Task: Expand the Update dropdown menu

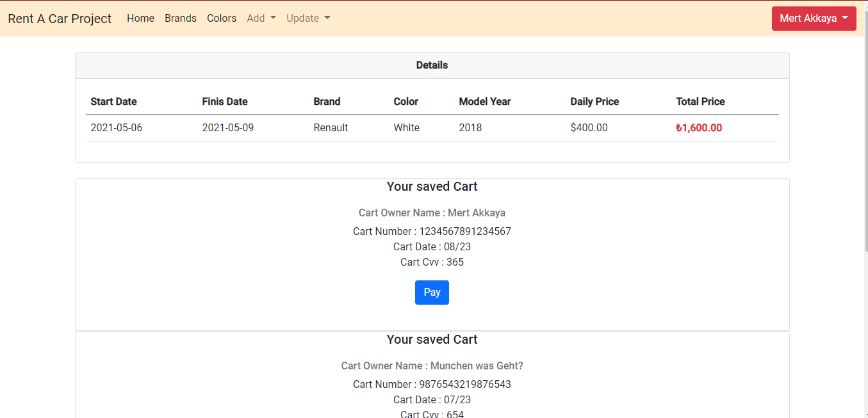Action: coord(308,19)
